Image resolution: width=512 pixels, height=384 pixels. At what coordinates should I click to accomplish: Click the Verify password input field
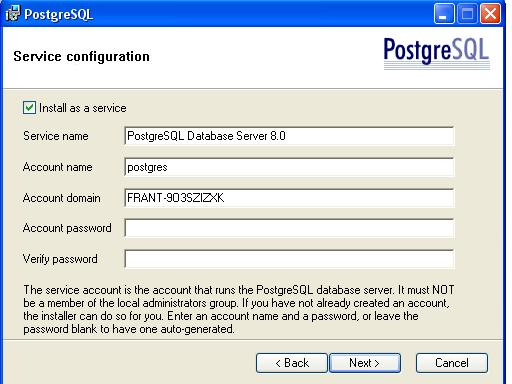[x=289, y=259]
